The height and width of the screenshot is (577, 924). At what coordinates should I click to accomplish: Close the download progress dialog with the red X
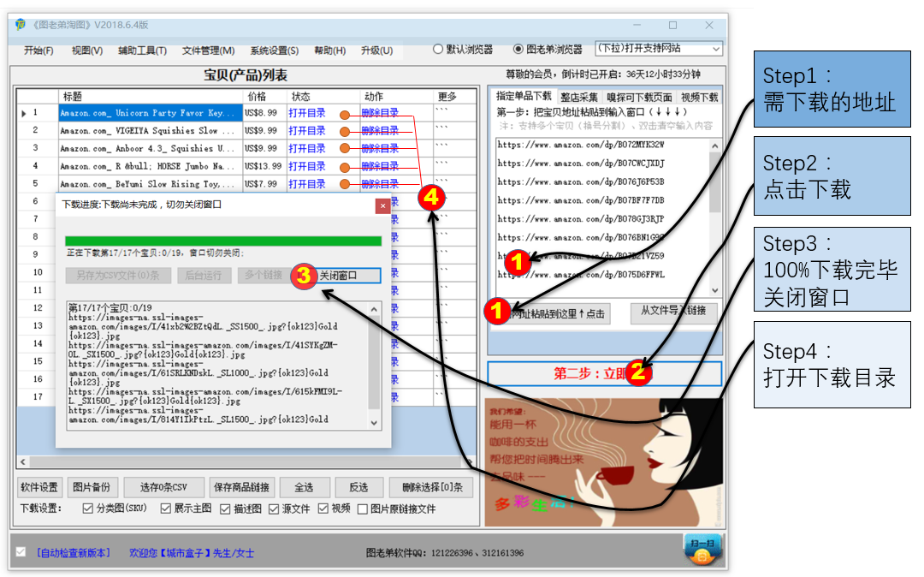pos(382,205)
